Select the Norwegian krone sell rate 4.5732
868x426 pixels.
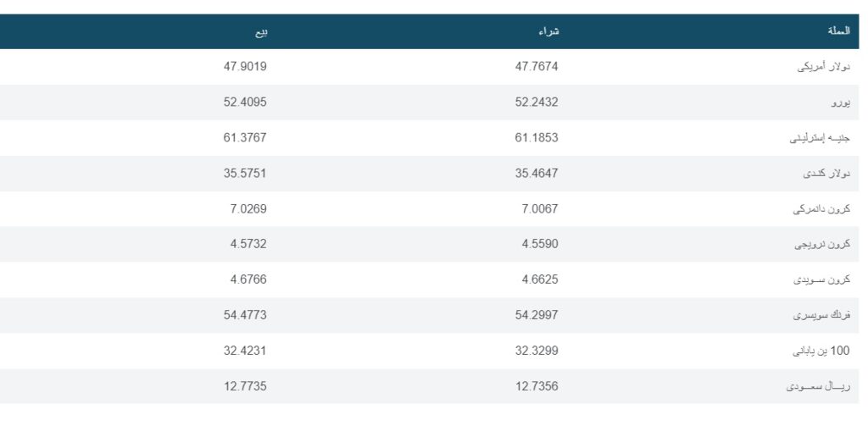(250, 244)
